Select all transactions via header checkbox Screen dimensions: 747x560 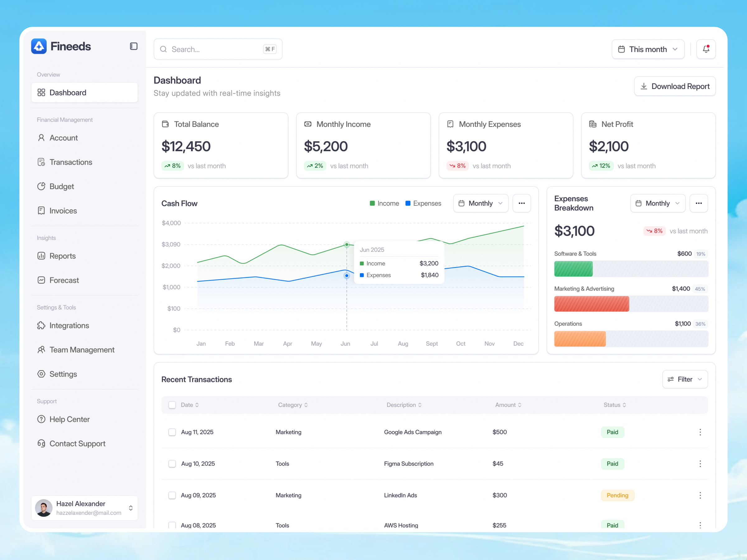172,405
